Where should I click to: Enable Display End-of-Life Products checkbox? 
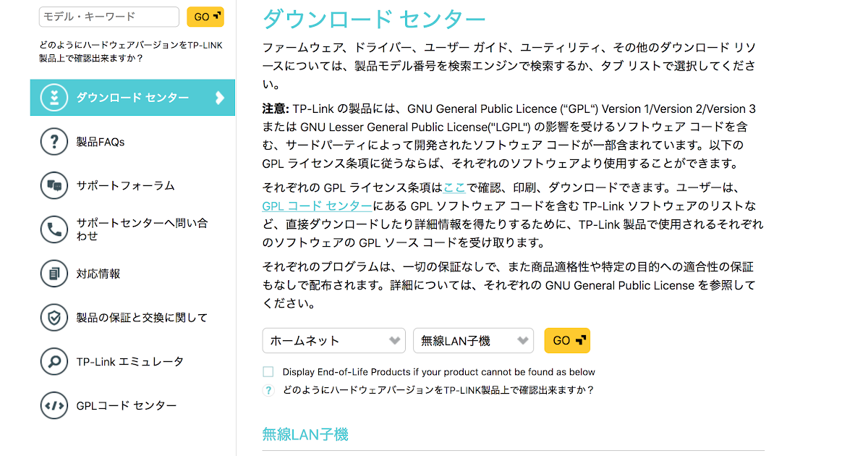[x=268, y=372]
